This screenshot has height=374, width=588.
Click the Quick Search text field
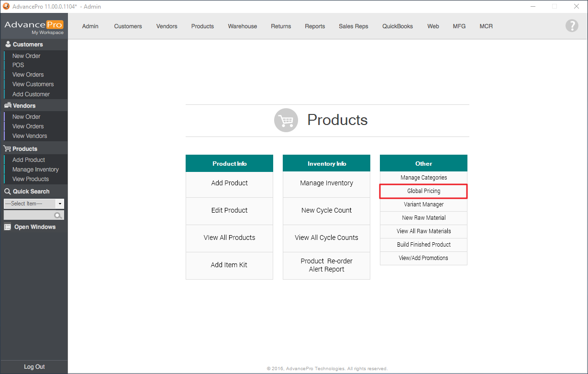click(x=29, y=216)
